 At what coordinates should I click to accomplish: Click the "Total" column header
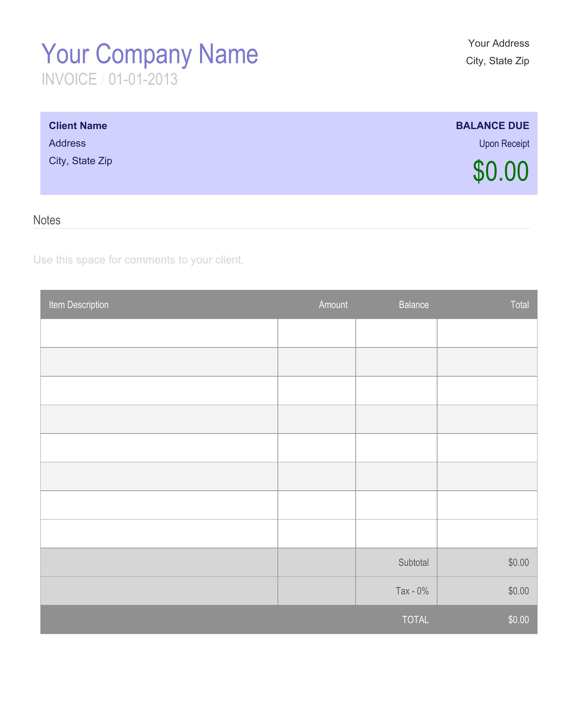[x=519, y=305]
